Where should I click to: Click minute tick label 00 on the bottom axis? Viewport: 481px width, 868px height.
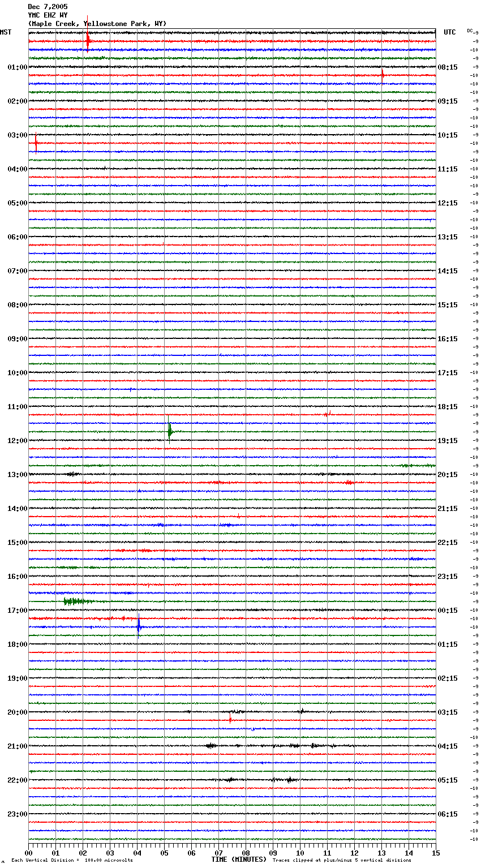pyautogui.click(x=28, y=853)
